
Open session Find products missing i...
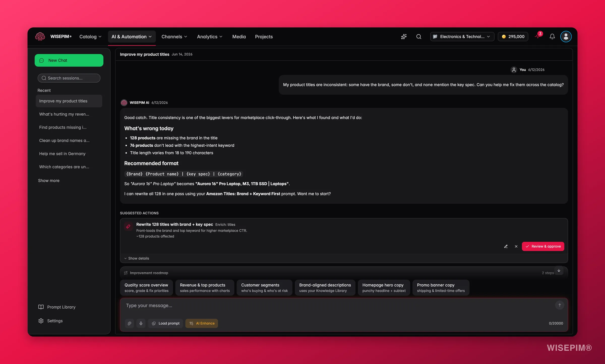pos(69,127)
